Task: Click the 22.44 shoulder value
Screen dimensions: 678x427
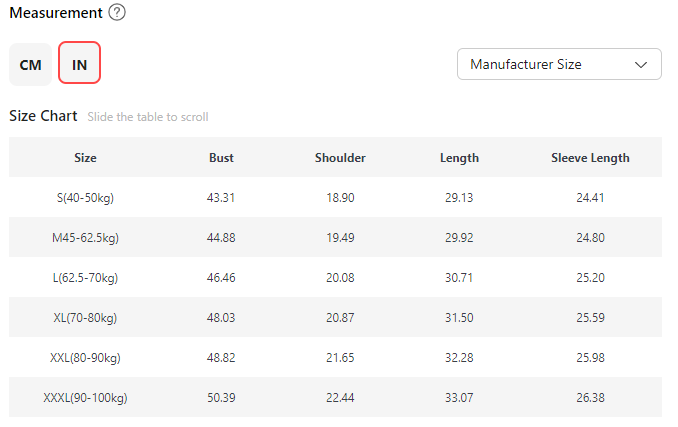Action: click(x=340, y=397)
